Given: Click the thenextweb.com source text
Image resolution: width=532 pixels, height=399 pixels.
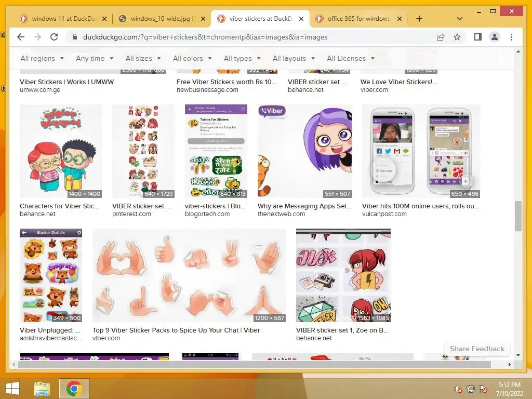Looking at the screenshot, I should (281, 214).
